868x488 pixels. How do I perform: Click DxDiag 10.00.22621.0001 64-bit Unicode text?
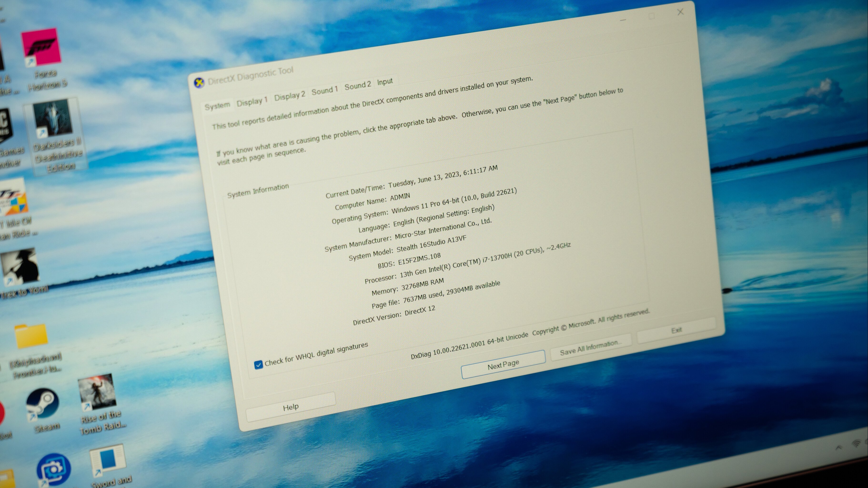(469, 346)
